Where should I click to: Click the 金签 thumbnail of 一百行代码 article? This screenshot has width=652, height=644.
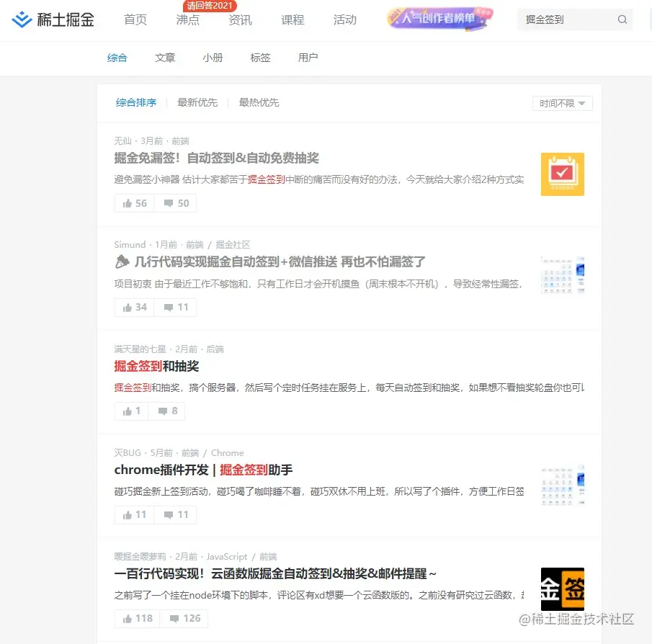click(x=562, y=589)
